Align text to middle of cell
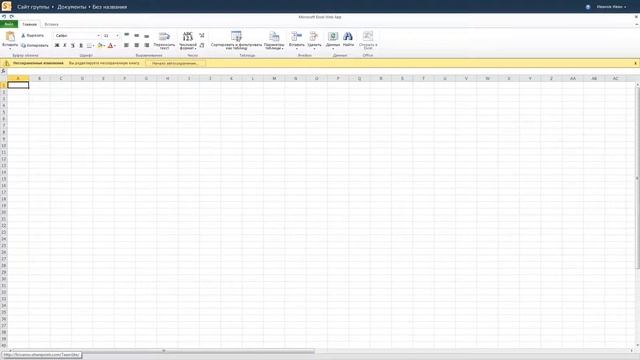The height and width of the screenshot is (360, 640). click(137, 36)
